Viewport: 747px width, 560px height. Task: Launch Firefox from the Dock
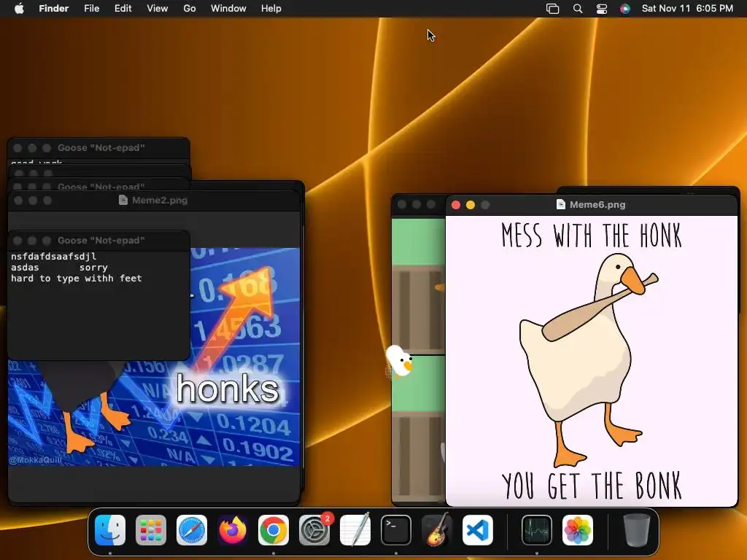233,530
